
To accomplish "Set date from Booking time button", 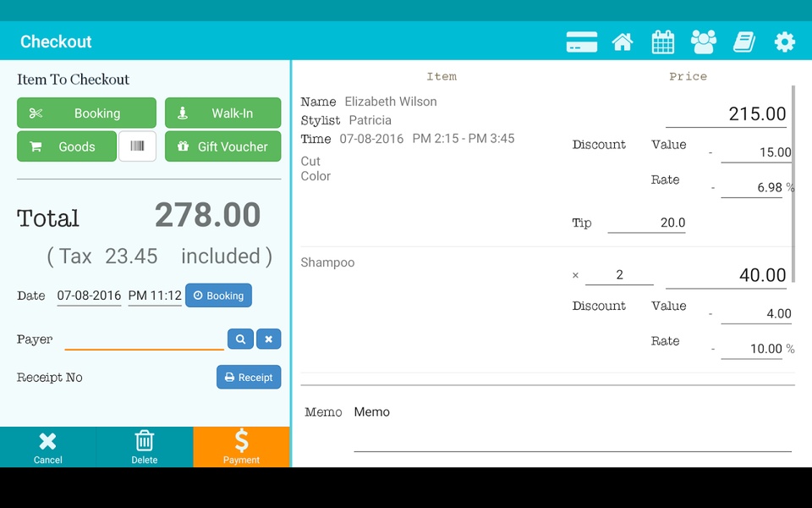I will tap(218, 295).
